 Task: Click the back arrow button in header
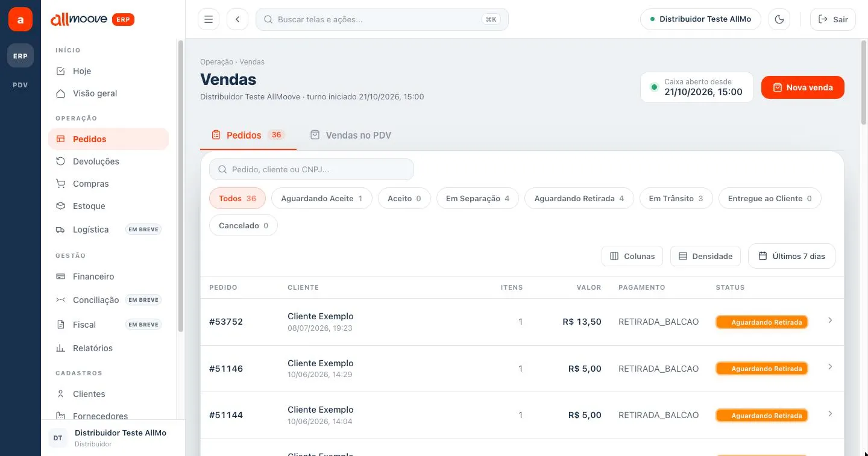pos(237,19)
